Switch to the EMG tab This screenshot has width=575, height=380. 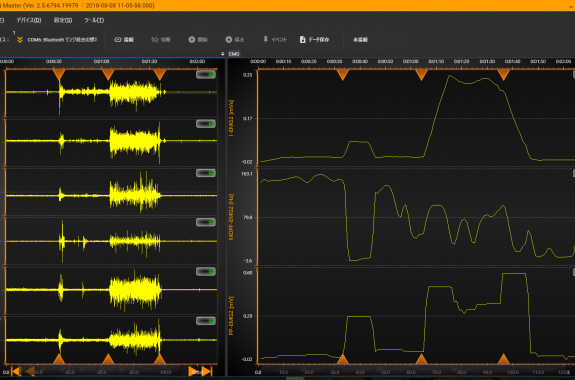point(234,54)
